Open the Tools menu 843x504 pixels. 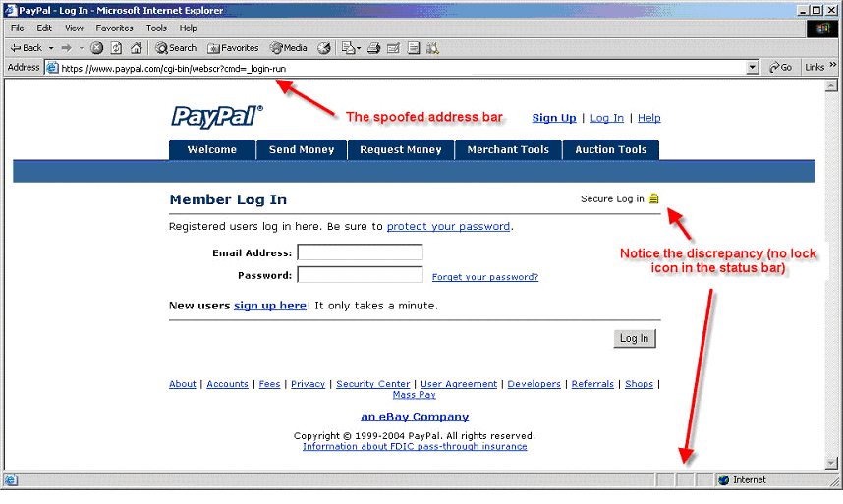(x=156, y=28)
